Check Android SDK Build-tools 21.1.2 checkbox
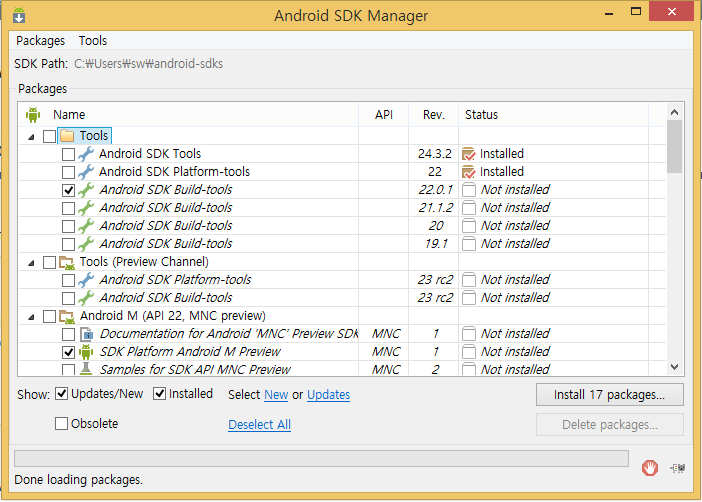Screen dimensions: 702x502 [x=68, y=208]
